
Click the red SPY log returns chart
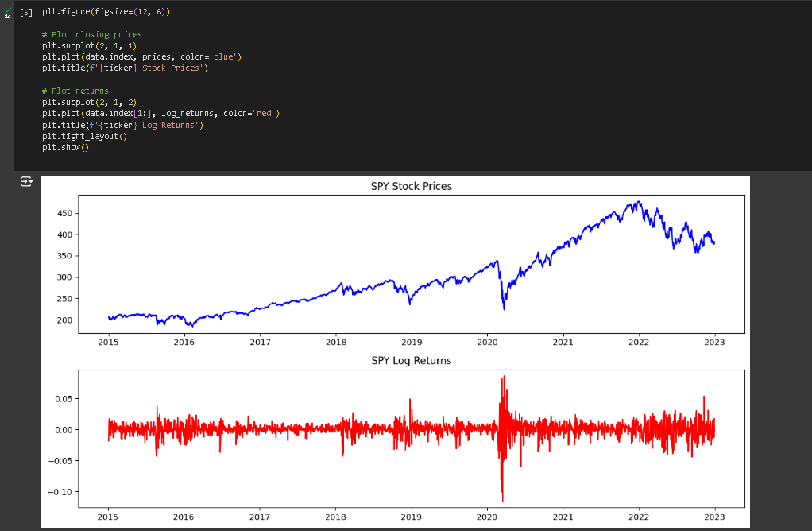coord(412,438)
